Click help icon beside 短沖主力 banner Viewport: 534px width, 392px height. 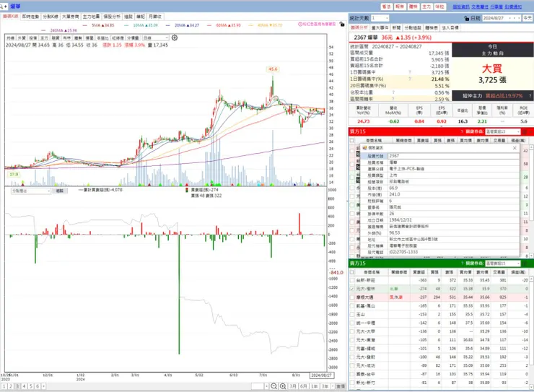[x=530, y=96]
